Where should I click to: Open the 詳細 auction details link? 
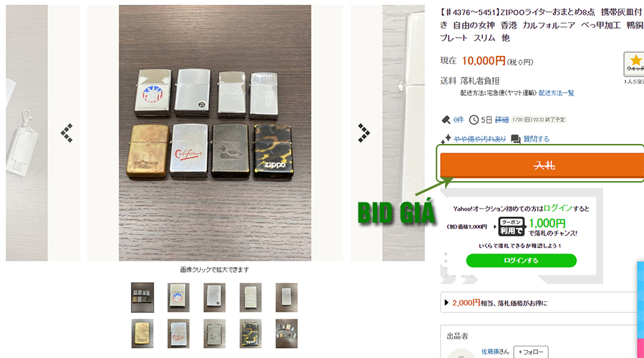[x=502, y=120]
